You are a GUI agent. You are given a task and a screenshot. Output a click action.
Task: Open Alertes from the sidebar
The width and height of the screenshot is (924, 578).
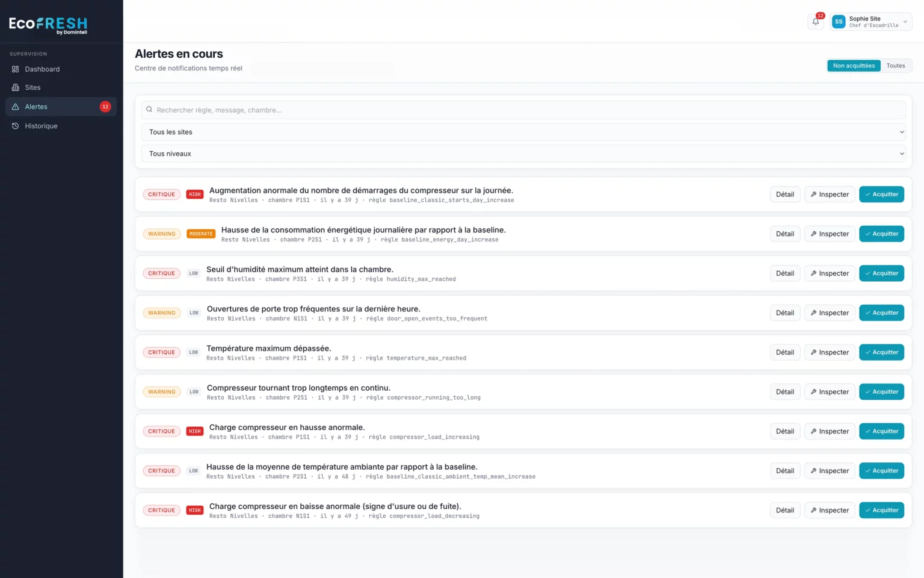[61, 107]
